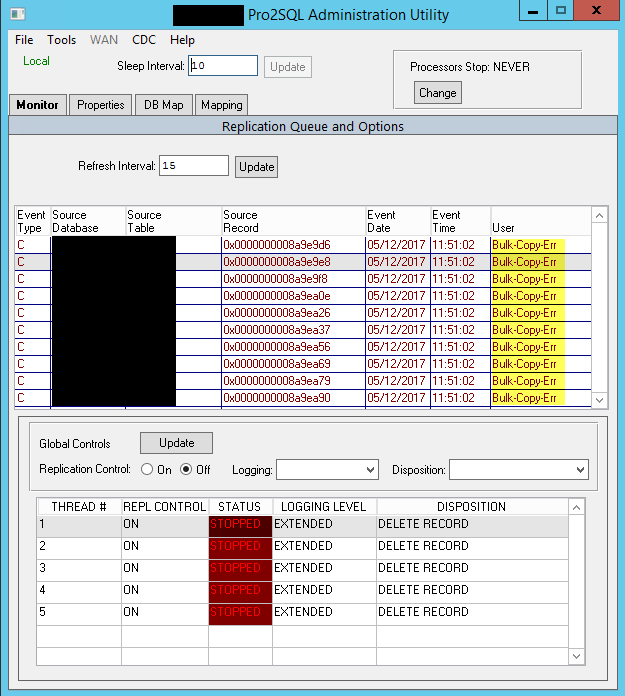
Task: Click STOPPED status of thread 3
Action: [x=240, y=568]
